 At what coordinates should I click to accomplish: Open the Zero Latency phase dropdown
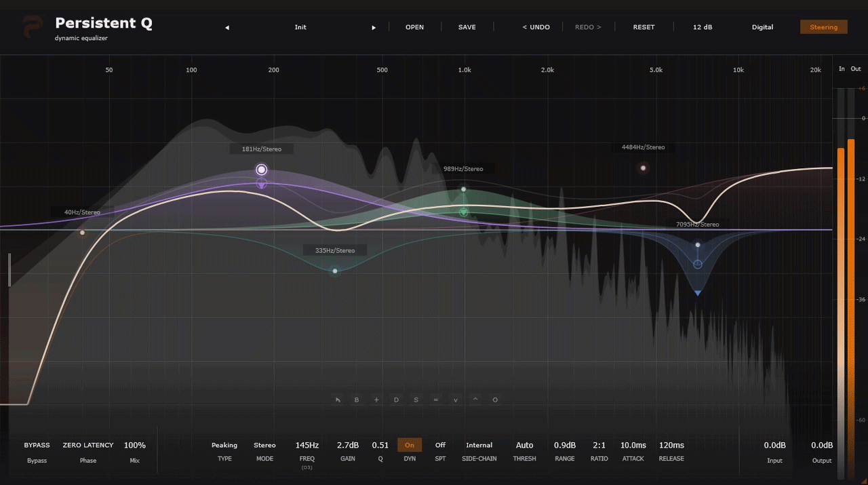(x=88, y=445)
